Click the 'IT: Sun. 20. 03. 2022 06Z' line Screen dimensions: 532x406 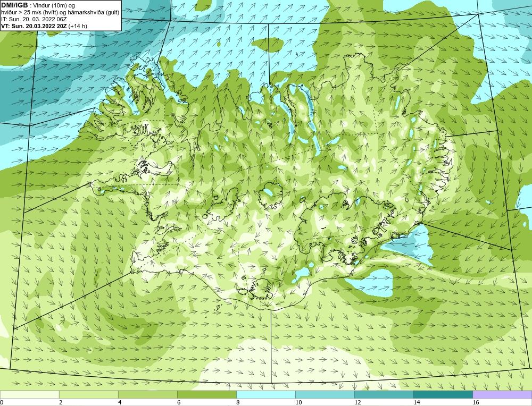34,19
